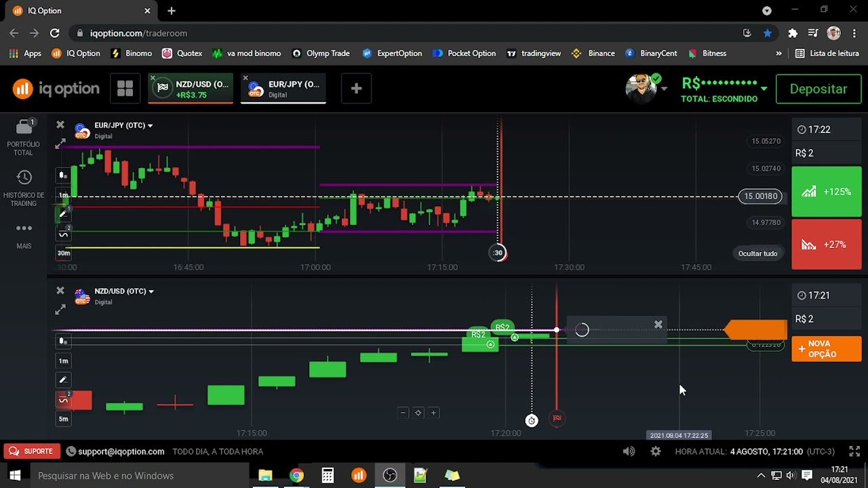Select 30m timeframe on EUR/JPY chart

pos(63,253)
